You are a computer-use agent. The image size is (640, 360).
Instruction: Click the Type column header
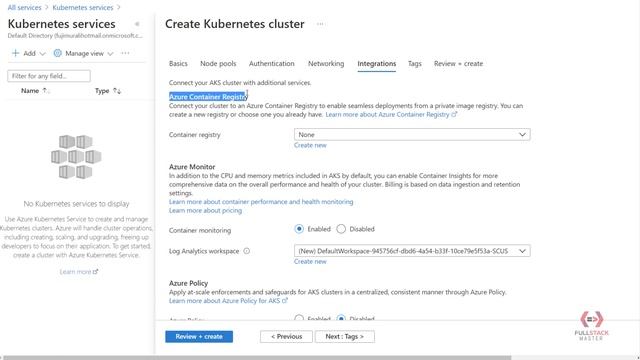click(102, 91)
